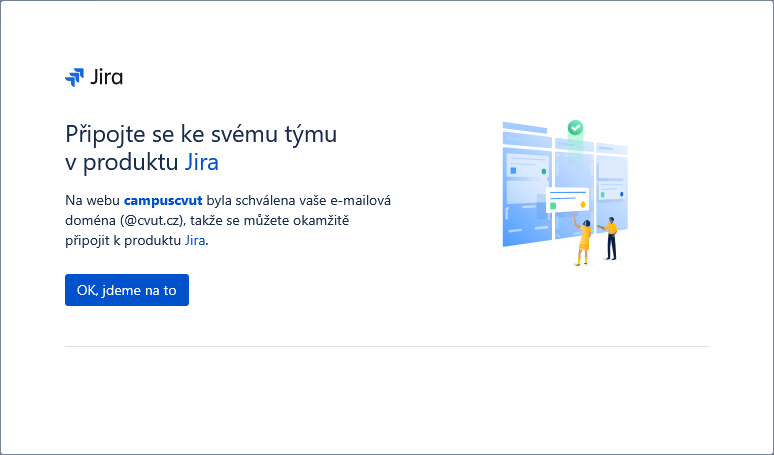Click the 'OK, jdeme na to' button

tap(127, 290)
